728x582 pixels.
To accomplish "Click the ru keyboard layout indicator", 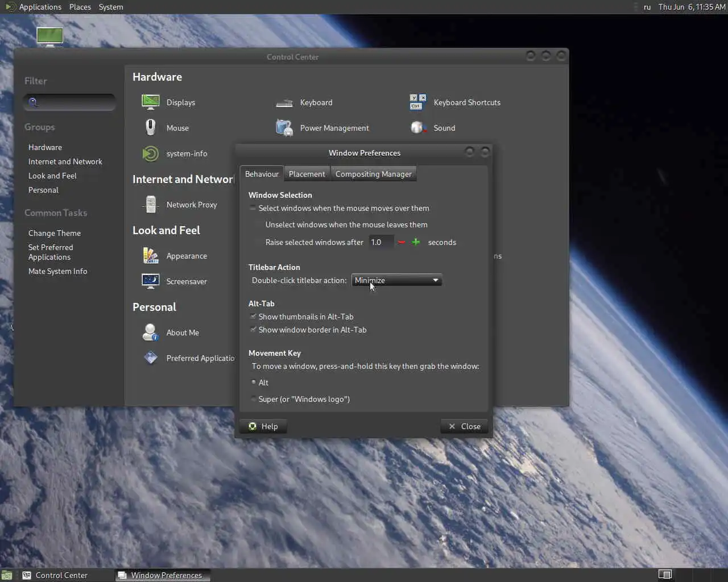I will [647, 7].
